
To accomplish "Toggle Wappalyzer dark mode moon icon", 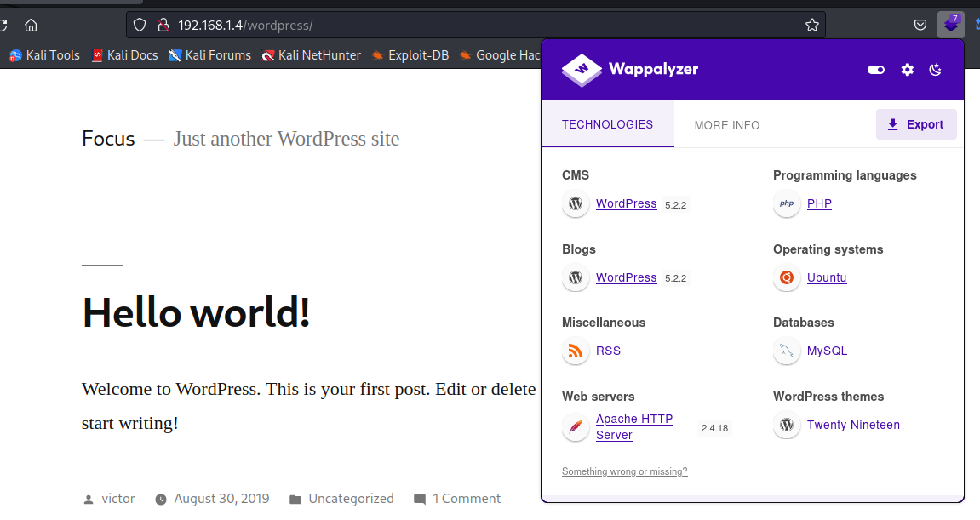I will (x=936, y=70).
